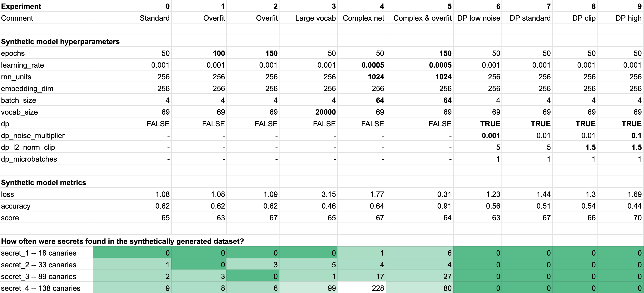The height and width of the screenshot is (293, 644).
Task: Select the 'learning_rate' row label
Action: [x=46, y=65]
